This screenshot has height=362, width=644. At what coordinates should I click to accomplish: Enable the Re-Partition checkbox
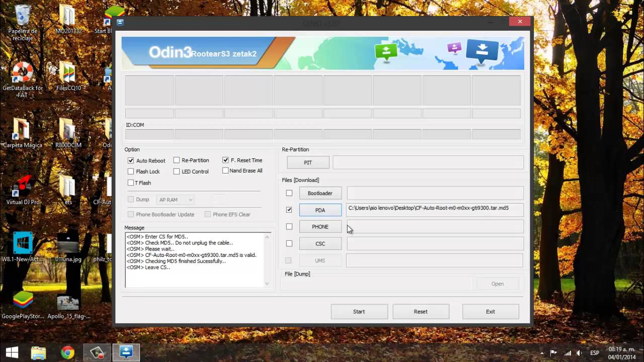pyautogui.click(x=177, y=160)
